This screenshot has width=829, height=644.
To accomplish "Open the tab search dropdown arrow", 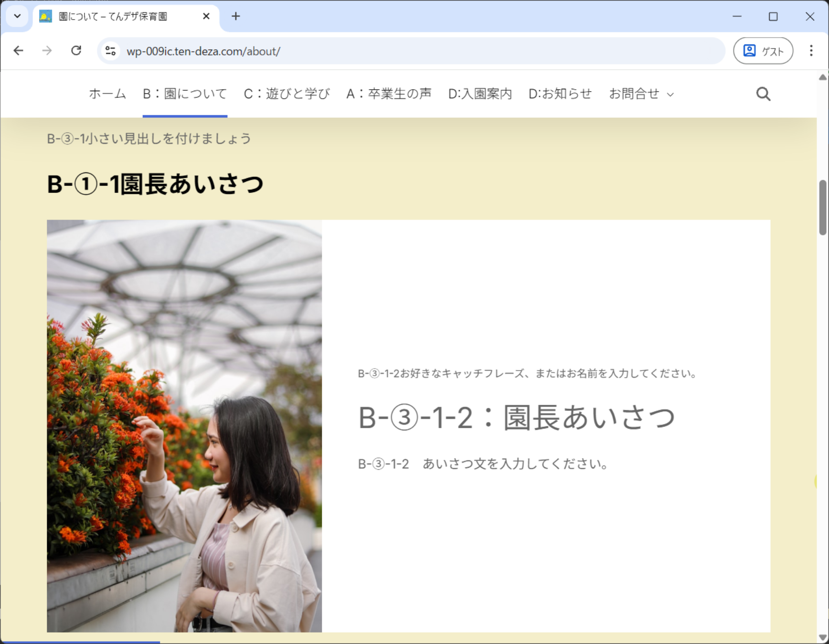I will pyautogui.click(x=17, y=16).
